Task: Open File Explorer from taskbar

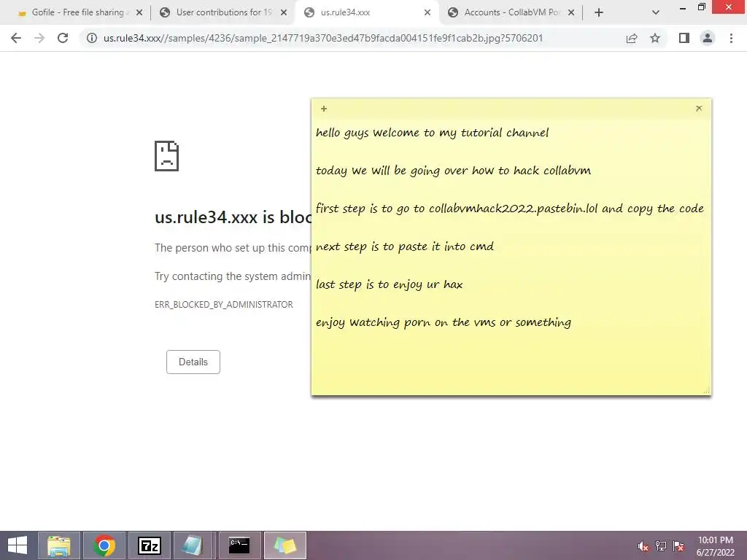Action: [59, 545]
